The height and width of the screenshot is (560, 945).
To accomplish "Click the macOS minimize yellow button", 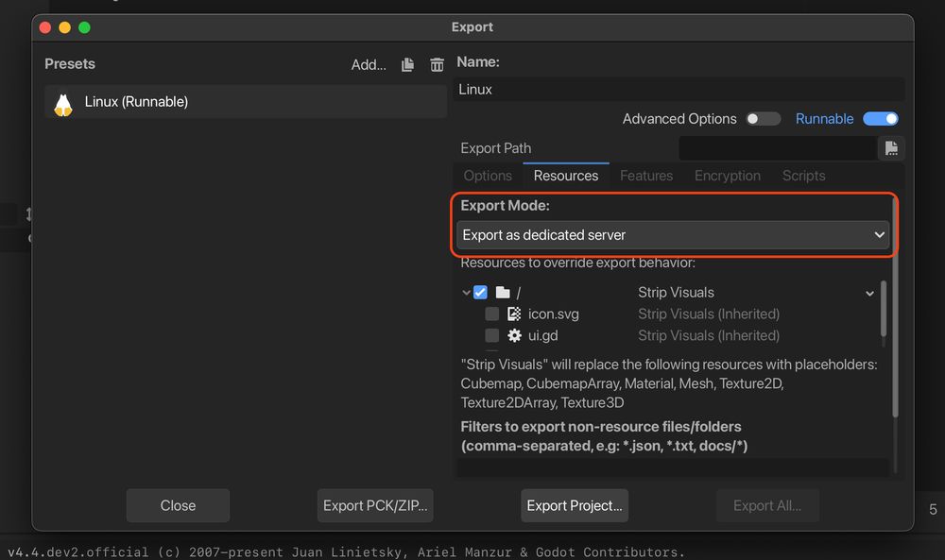I will coord(64,27).
